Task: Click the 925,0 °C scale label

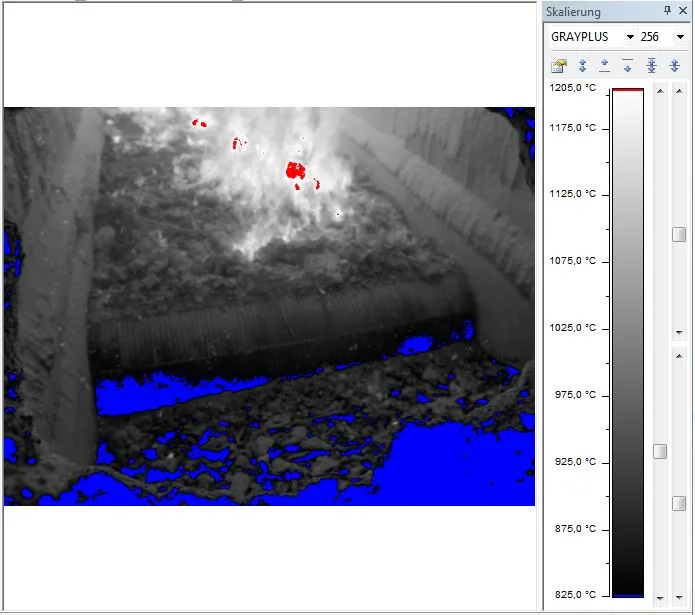Action: (575, 462)
